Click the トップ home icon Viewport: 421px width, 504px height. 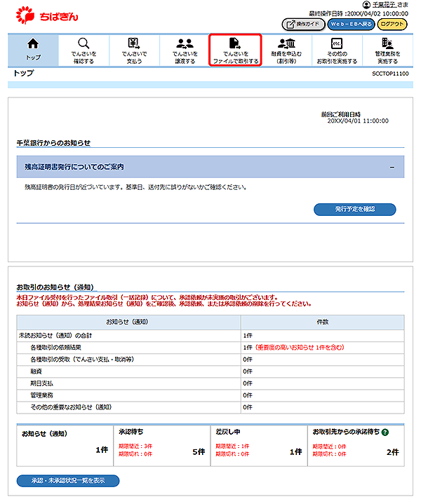coord(33,49)
